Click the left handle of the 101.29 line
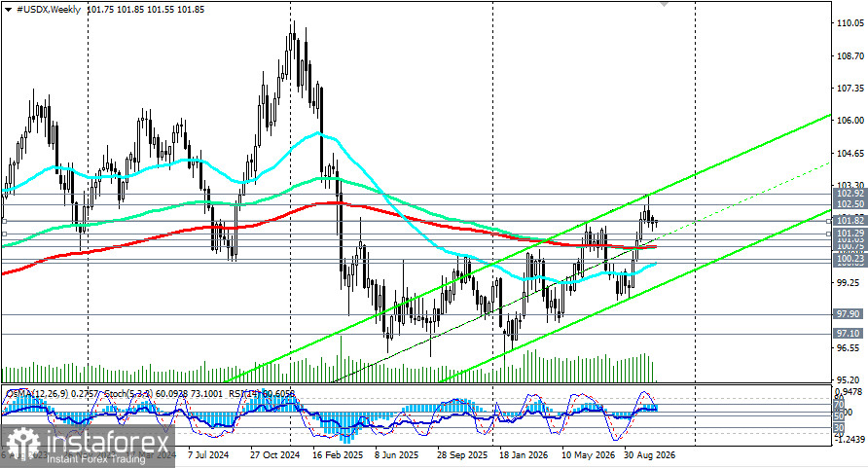The image size is (868, 468). point(5,234)
